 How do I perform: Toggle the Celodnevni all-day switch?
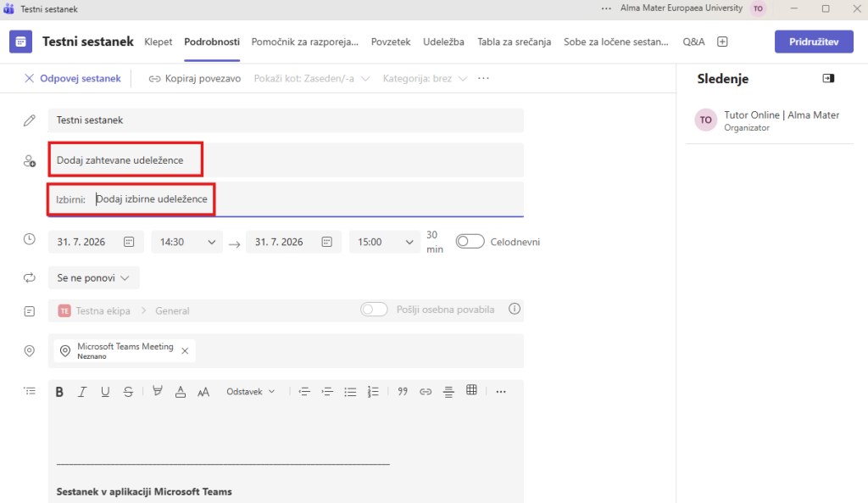pos(470,242)
